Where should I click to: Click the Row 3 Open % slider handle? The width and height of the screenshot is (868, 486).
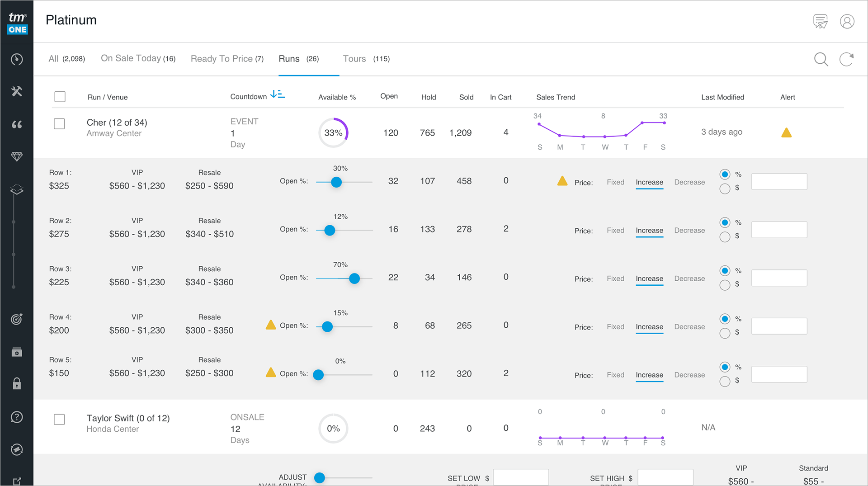point(354,278)
